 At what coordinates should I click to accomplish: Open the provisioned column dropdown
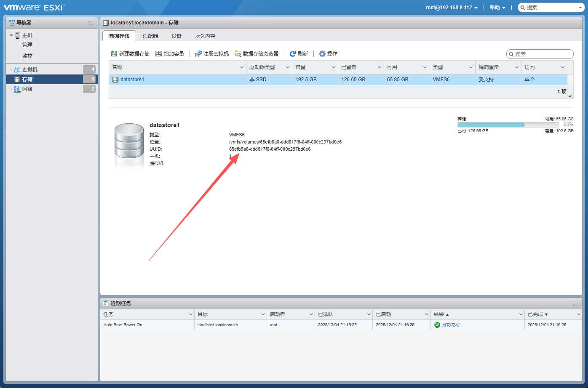click(x=379, y=67)
